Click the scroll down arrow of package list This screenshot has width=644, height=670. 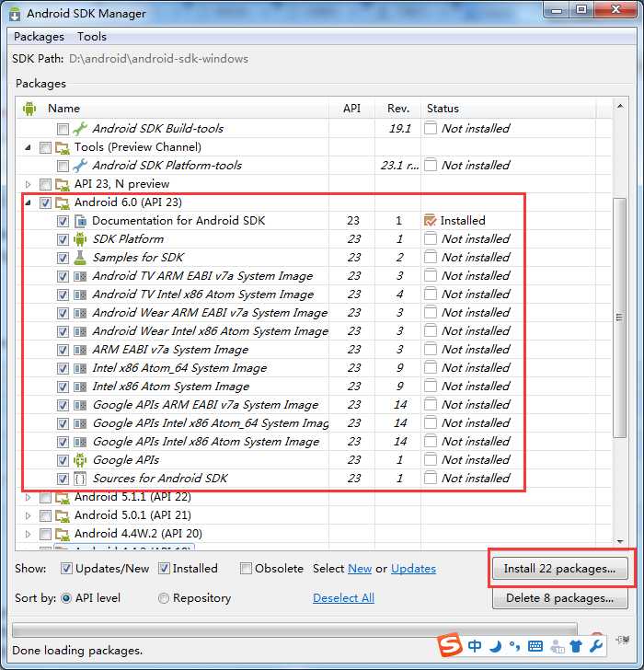tap(620, 541)
